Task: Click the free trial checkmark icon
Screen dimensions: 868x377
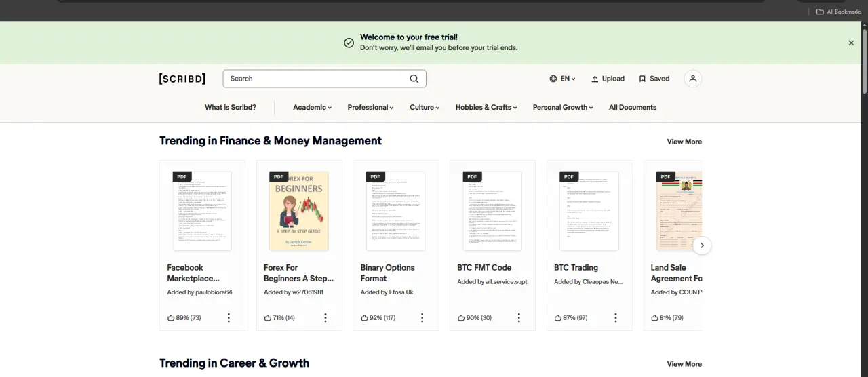Action: pos(349,43)
